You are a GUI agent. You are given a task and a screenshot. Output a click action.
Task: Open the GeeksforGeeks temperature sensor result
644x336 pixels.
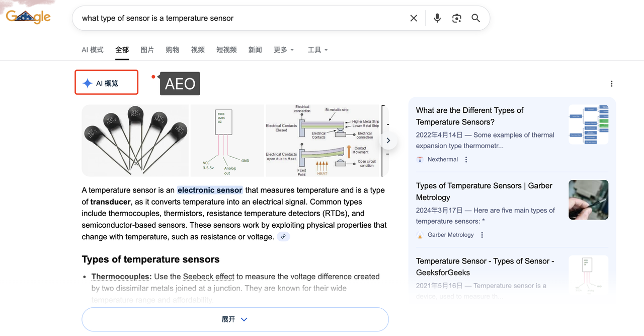click(485, 267)
